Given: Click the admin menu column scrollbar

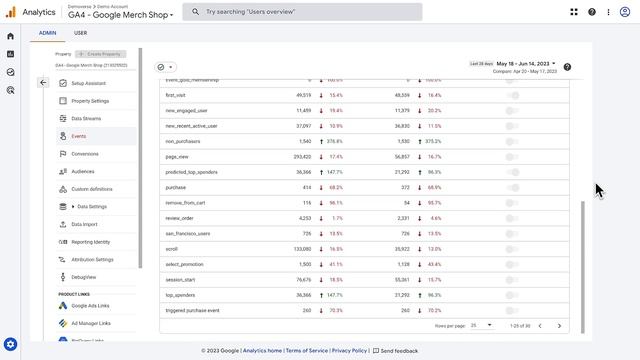Looking at the screenshot, I should pyautogui.click(x=140, y=158).
